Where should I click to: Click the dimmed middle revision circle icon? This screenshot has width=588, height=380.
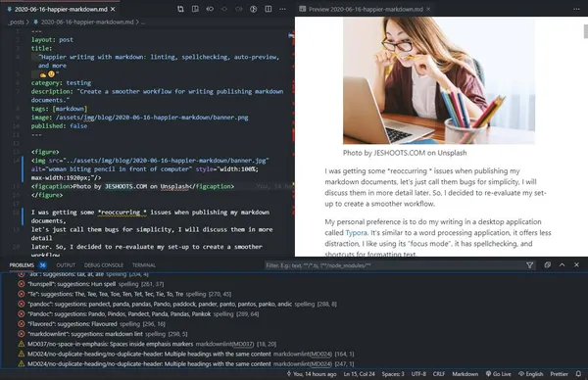pos(224,9)
